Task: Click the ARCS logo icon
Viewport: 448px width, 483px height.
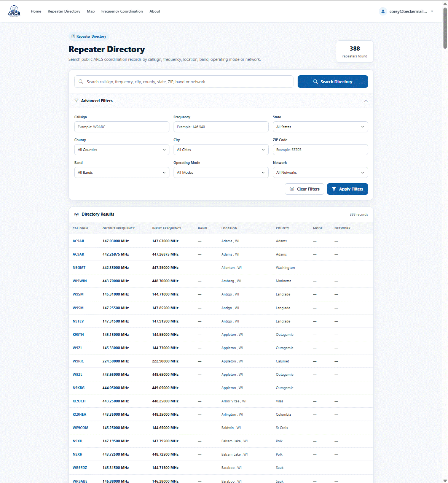Action: [x=14, y=11]
